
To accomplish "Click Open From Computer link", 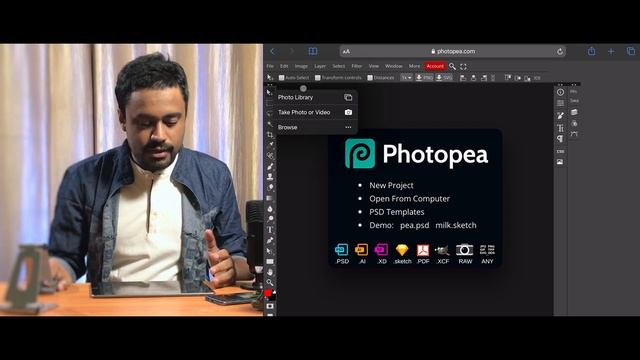I will coord(409,199).
